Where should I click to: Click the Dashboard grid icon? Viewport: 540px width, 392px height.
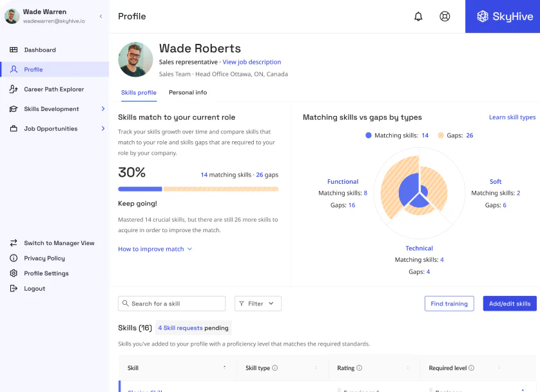pos(14,50)
